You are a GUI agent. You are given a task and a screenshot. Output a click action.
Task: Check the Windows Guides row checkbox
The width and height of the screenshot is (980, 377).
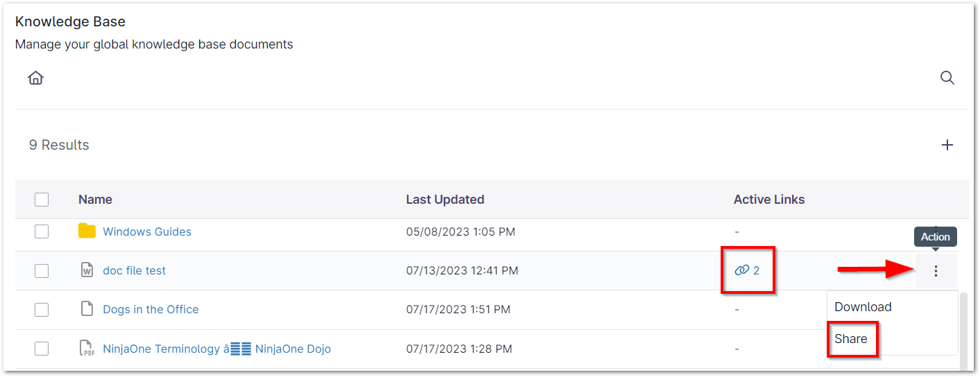[x=42, y=231]
